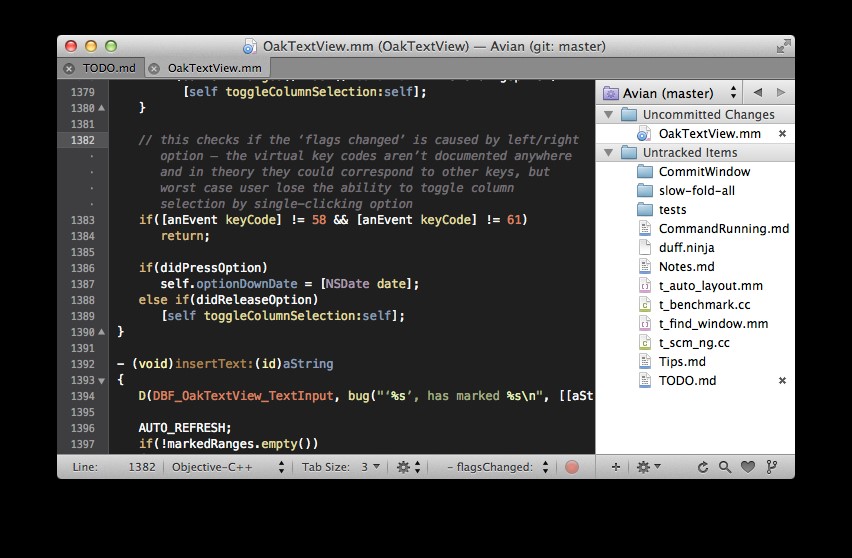The height and width of the screenshot is (558, 852).
Task: Open the Objective-C++ language dropdown
Action: 228,467
